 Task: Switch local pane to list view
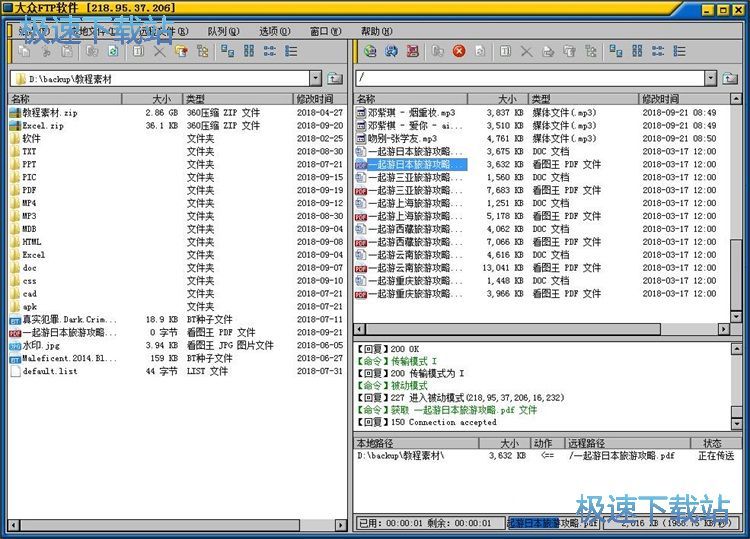tap(270, 51)
